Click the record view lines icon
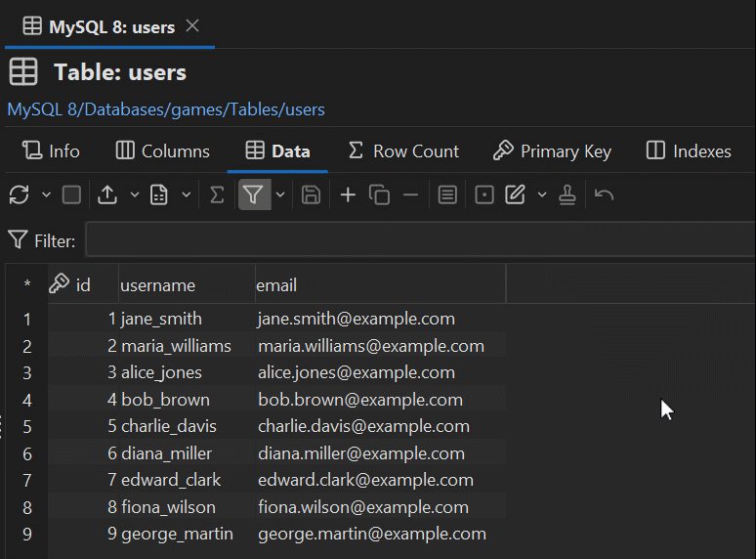This screenshot has height=559, width=756. (447, 194)
